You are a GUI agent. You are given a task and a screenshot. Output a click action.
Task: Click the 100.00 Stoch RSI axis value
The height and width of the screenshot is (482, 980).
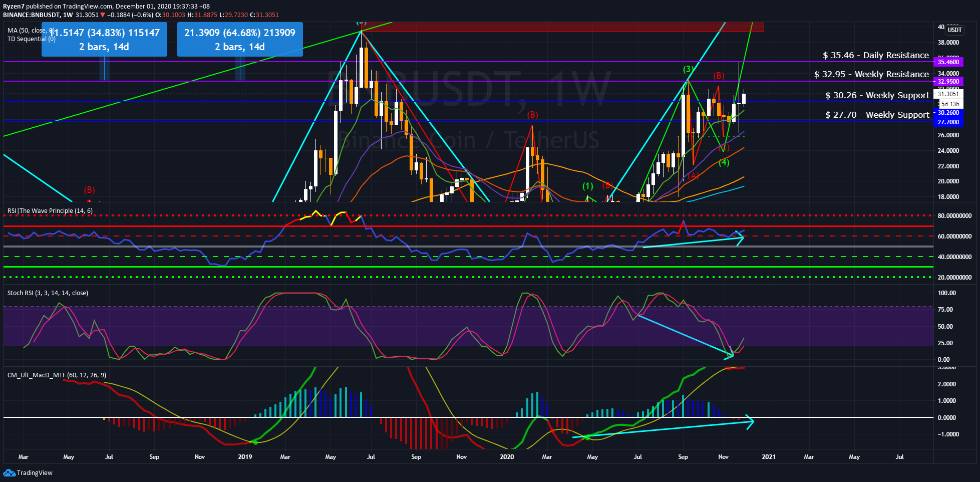947,293
